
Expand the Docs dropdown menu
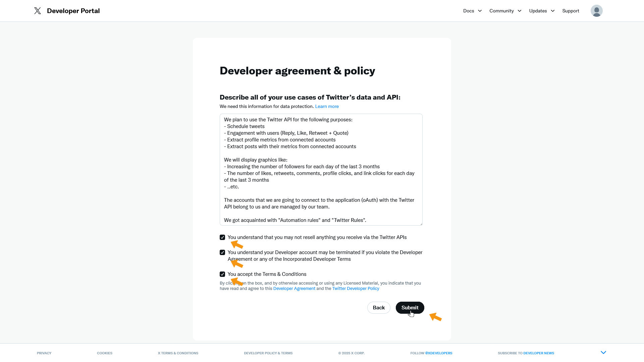(x=472, y=11)
